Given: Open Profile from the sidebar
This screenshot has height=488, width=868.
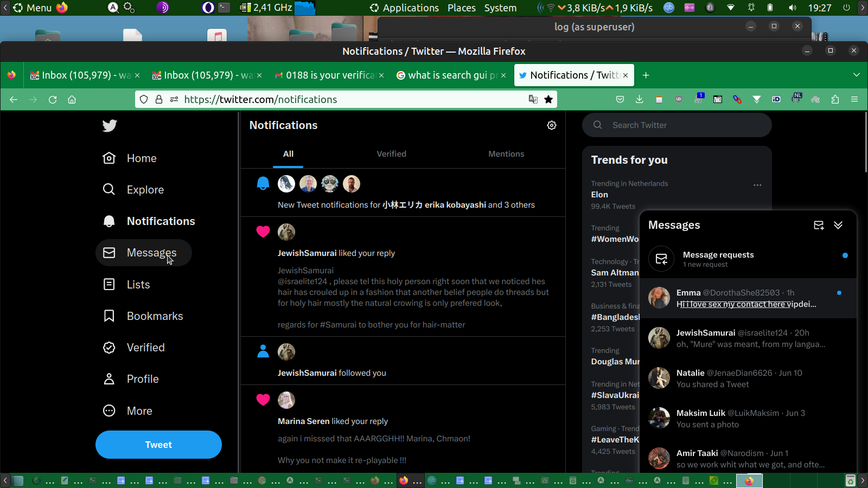Looking at the screenshot, I should click(x=131, y=379).
